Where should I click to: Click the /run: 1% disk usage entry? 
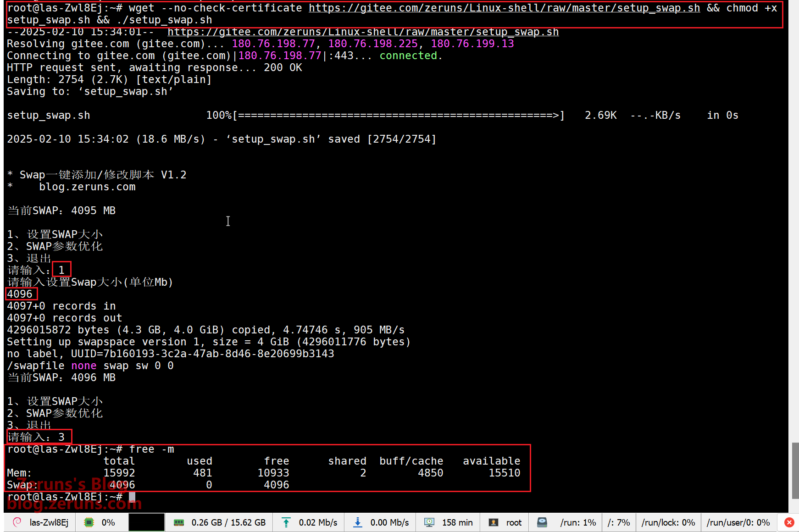pyautogui.click(x=578, y=522)
